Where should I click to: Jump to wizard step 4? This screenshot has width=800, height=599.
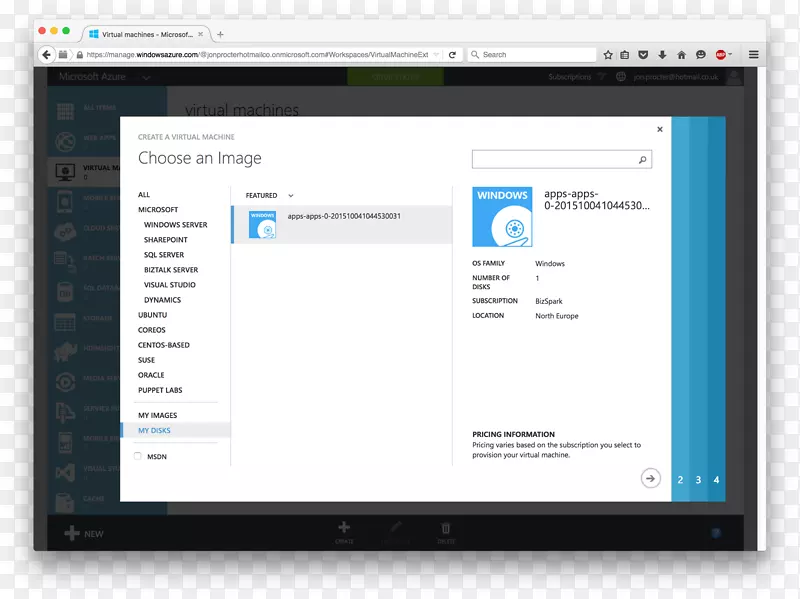pyautogui.click(x=716, y=480)
